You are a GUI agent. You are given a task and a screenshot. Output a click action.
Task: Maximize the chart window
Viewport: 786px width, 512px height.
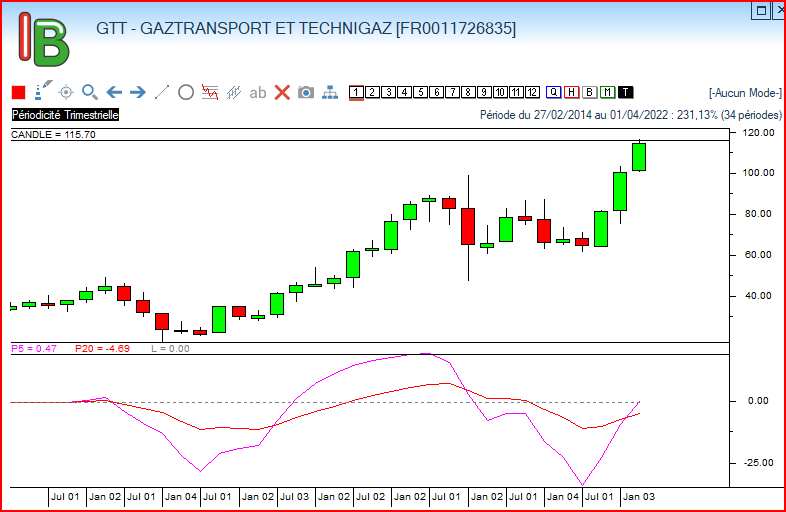pos(761,11)
